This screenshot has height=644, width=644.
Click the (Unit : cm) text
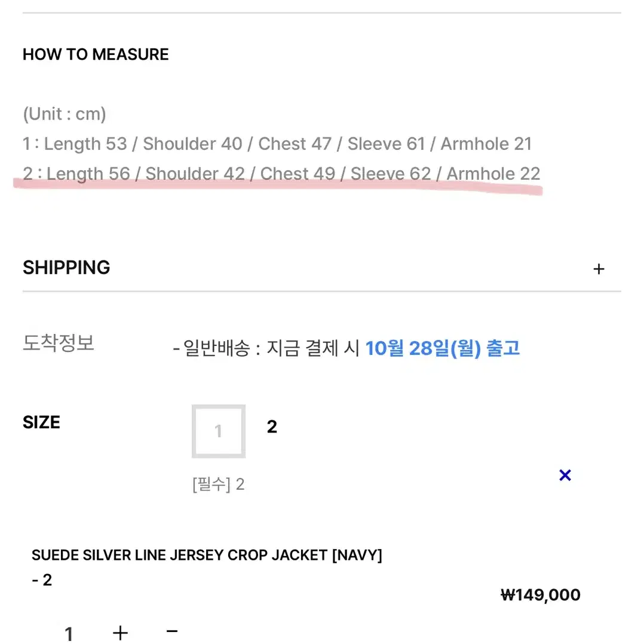65,114
